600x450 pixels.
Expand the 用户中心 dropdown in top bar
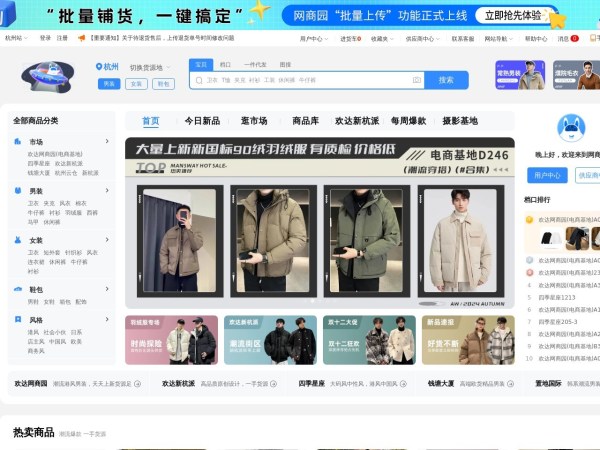pos(311,38)
